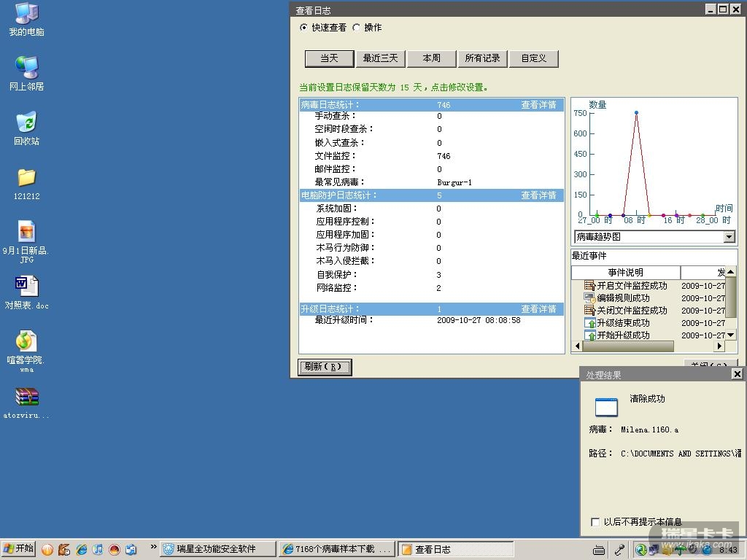The width and height of the screenshot is (747, 560).
Task: Click the 升级结束成功 event icon
Action: [x=590, y=323]
